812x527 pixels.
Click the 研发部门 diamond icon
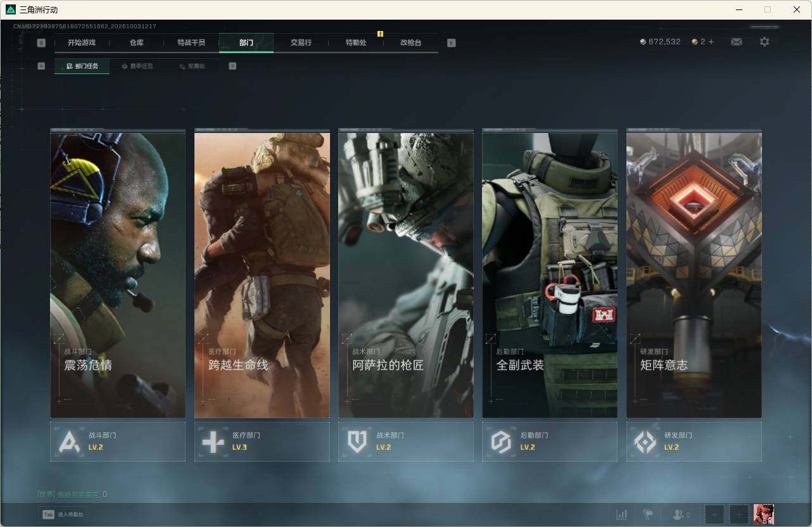(645, 441)
